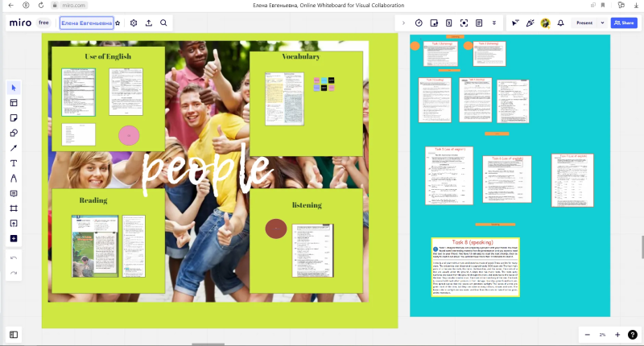This screenshot has height=346, width=644.
Task: Click the Present button
Action: [584, 23]
